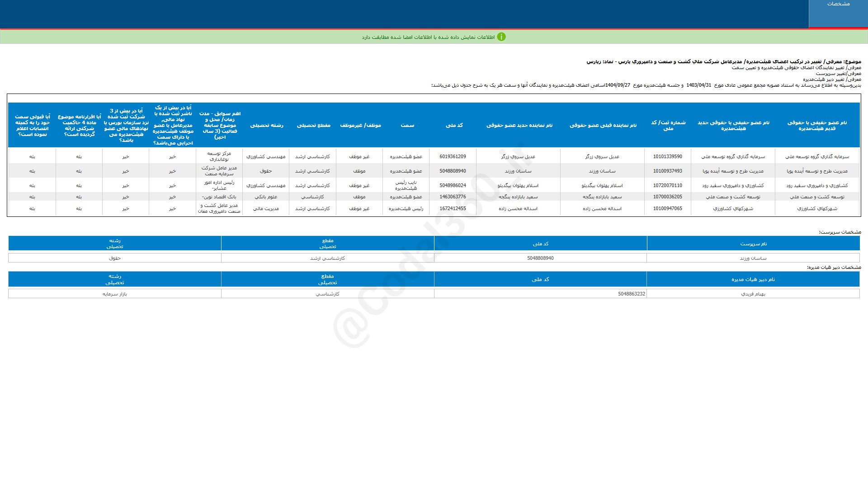Click the علوم بانکی field of study cell
This screenshot has width=868, height=488.
(x=266, y=197)
